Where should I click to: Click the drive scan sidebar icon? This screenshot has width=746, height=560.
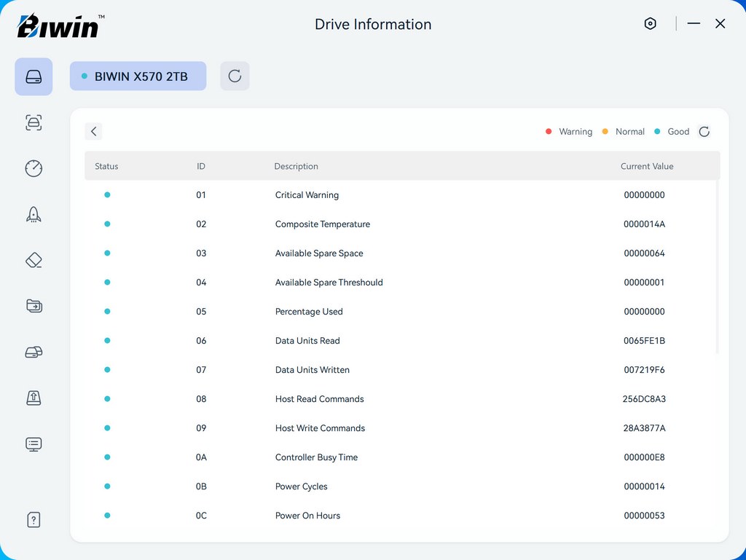[x=34, y=122]
